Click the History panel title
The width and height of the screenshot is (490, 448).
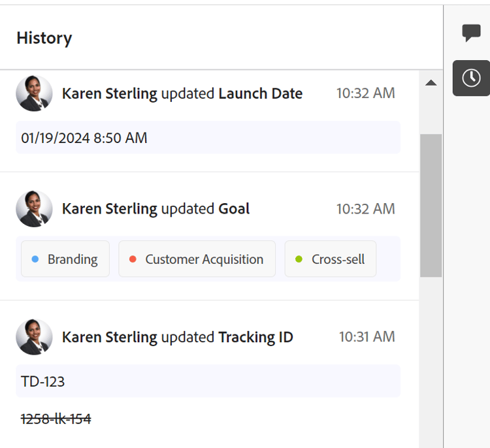coord(44,38)
